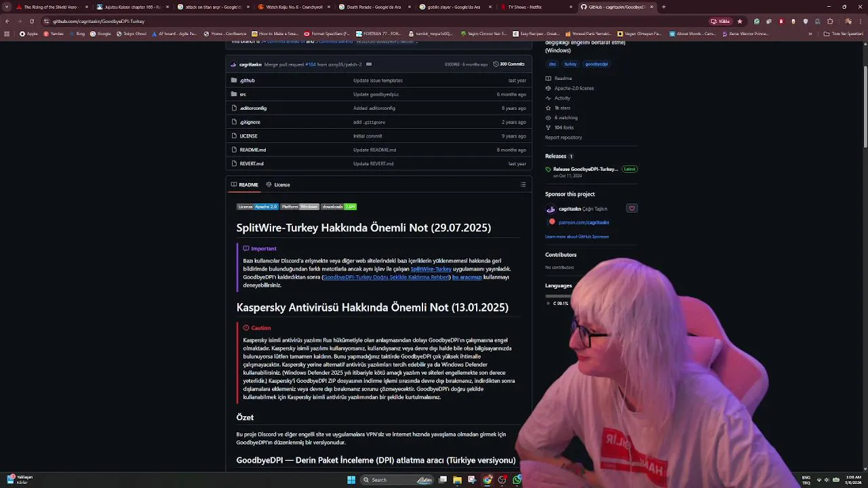Open the SplitWire-Turkey link in note

[431, 269]
